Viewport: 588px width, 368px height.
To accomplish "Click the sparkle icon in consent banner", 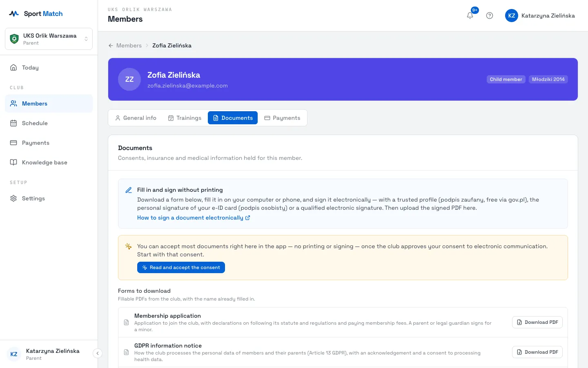I will 128,246.
